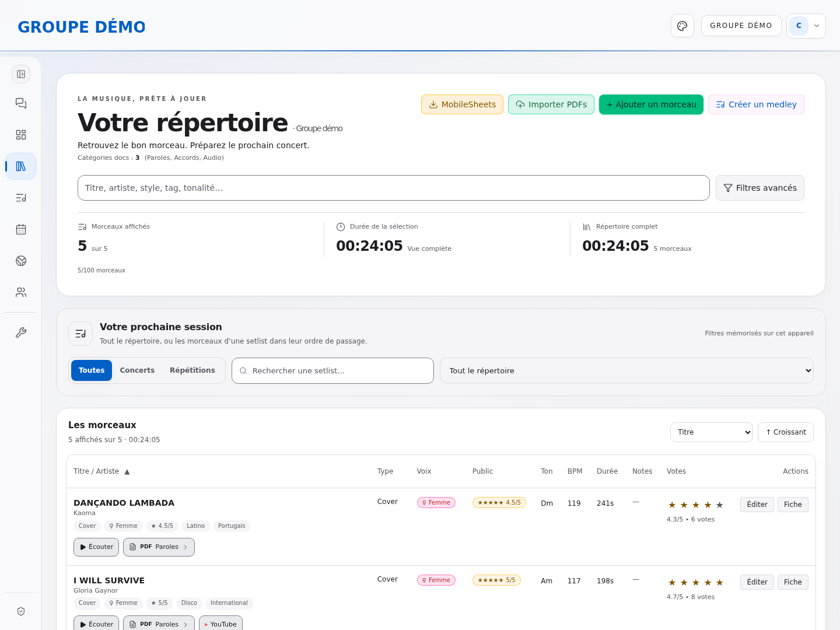Open the members sidebar icon
Image resolution: width=840 pixels, height=630 pixels.
click(x=21, y=292)
